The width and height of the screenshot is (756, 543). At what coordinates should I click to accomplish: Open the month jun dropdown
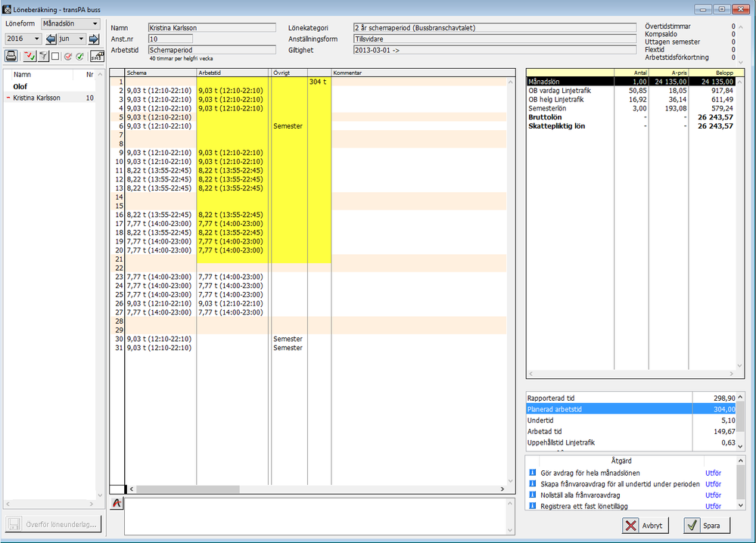tap(72, 39)
